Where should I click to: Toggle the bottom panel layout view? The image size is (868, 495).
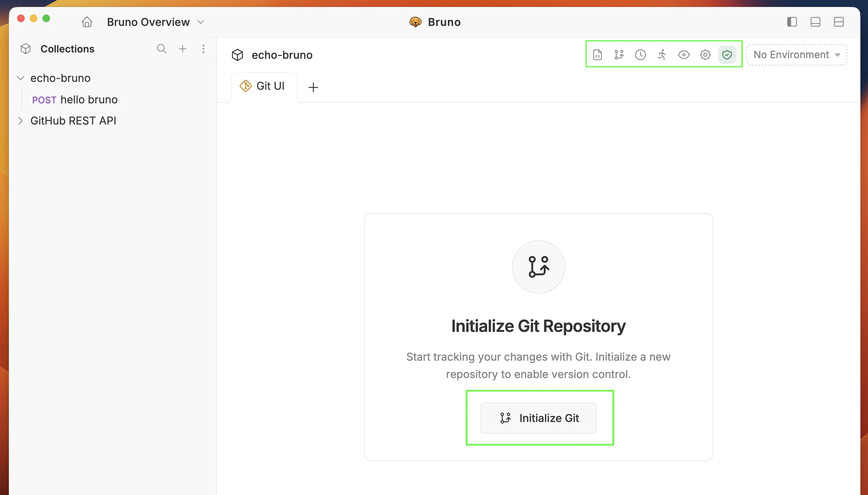pos(816,22)
